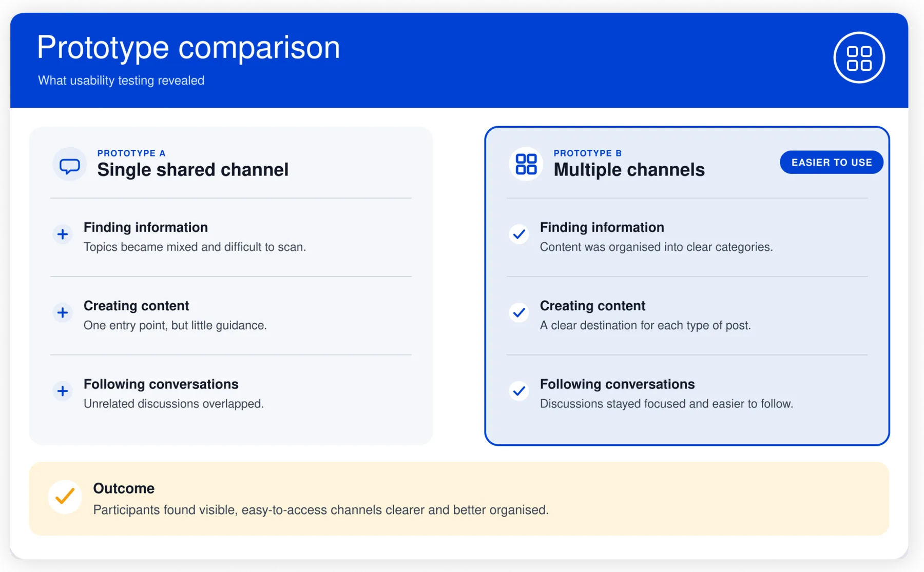Click the EASIER TO USE badge
The image size is (924, 572).
tap(832, 162)
